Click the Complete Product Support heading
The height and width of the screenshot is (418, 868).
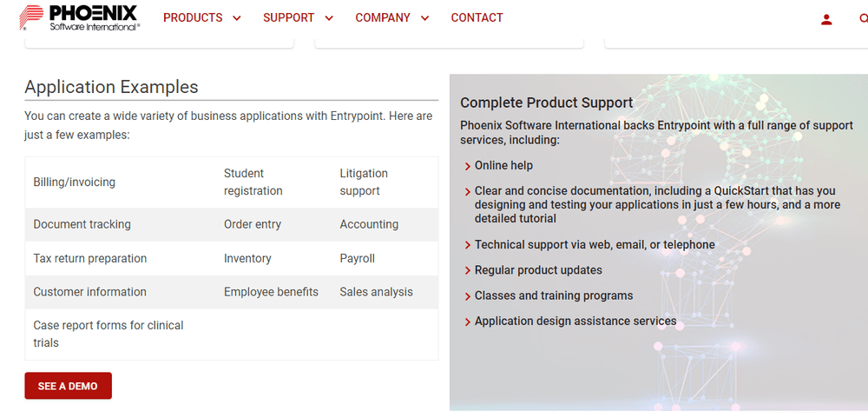pos(546,103)
